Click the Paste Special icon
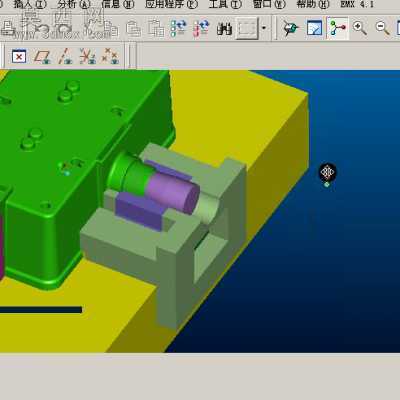The image size is (400, 400). [x=156, y=29]
